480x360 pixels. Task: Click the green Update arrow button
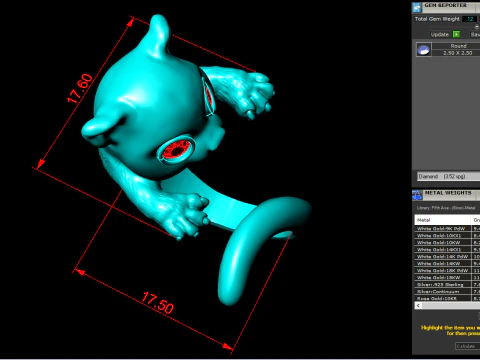[456, 34]
